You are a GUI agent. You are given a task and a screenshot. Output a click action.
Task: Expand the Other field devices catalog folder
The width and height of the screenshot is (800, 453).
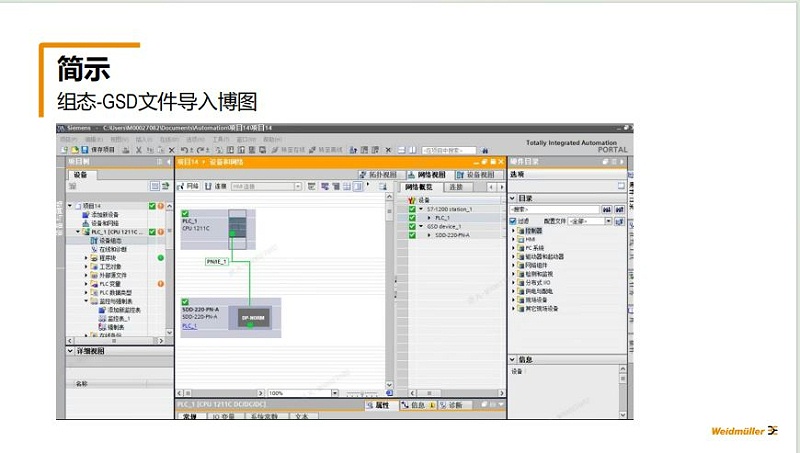pyautogui.click(x=513, y=309)
